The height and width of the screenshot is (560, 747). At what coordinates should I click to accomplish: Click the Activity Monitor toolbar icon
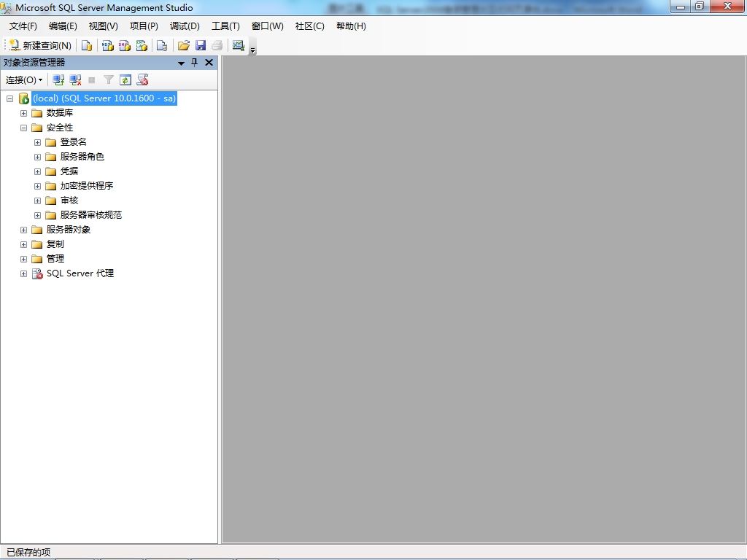click(239, 46)
